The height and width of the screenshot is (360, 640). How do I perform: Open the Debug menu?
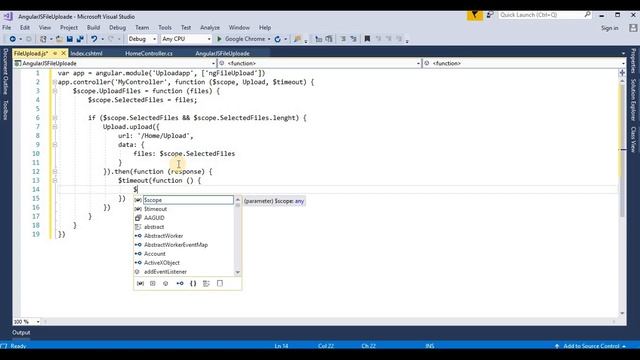(118, 28)
